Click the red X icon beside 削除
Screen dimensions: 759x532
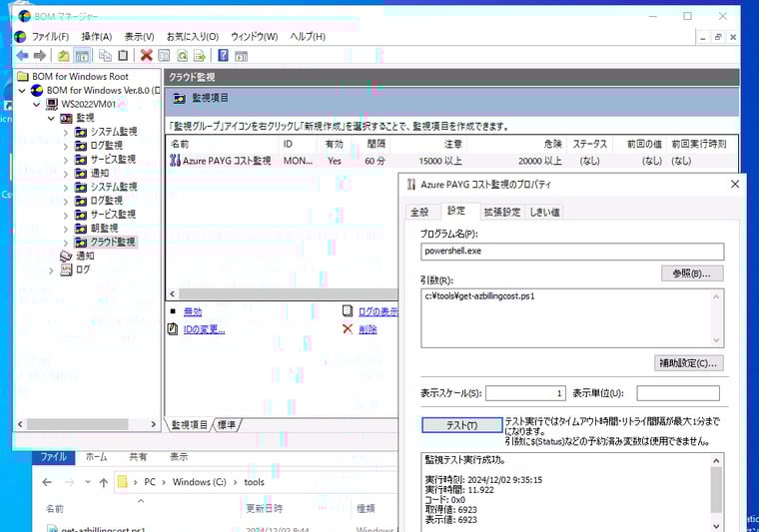coord(348,329)
